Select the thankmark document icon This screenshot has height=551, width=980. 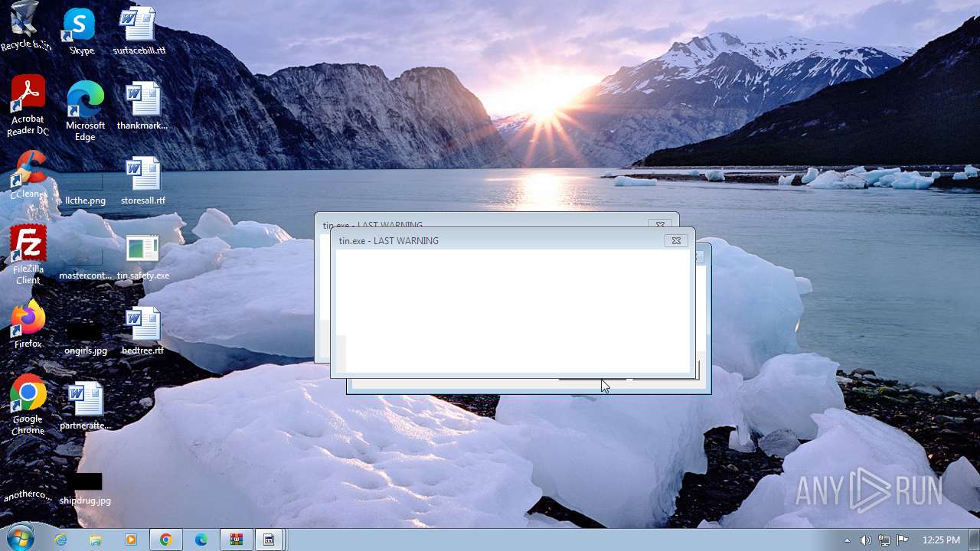(142, 106)
